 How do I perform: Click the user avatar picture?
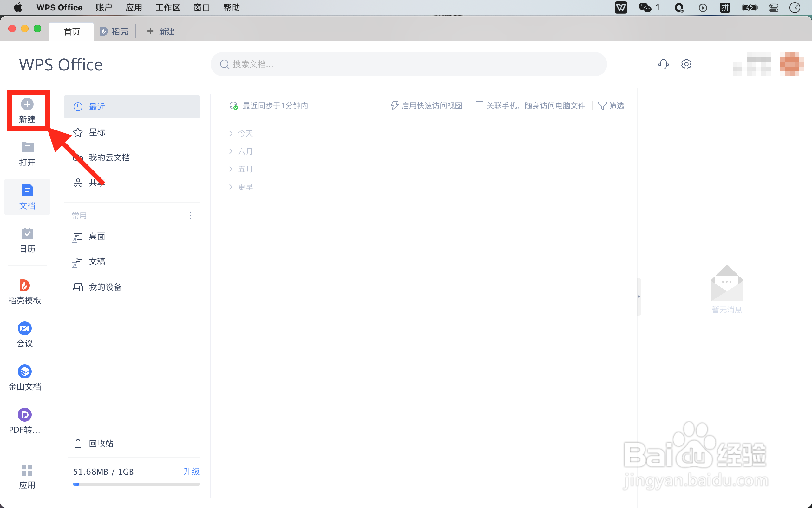click(x=791, y=64)
